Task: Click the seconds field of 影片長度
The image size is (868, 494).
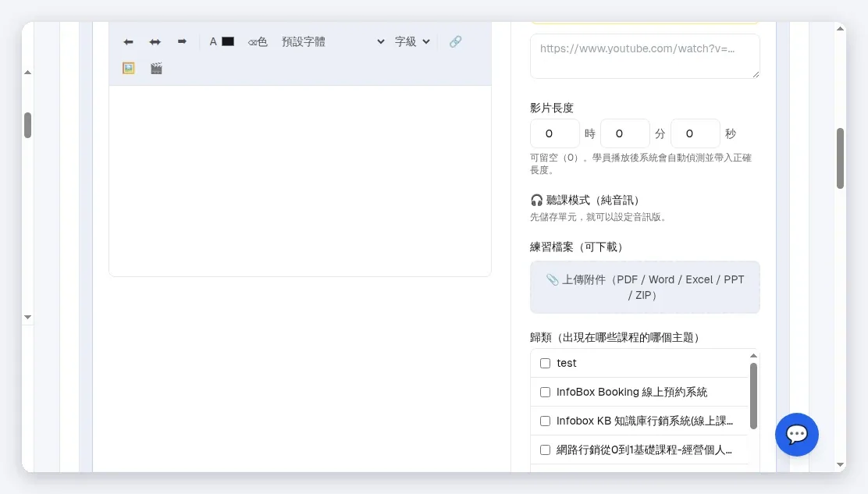Action: [x=695, y=133]
